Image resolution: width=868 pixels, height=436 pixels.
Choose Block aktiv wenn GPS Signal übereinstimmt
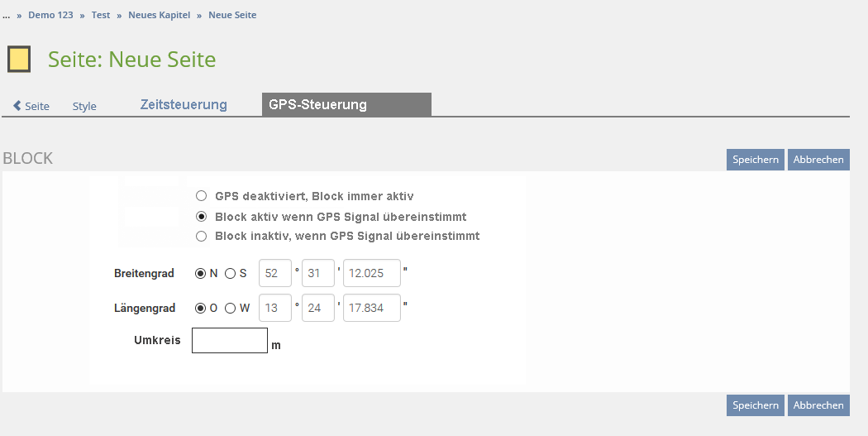click(x=201, y=217)
